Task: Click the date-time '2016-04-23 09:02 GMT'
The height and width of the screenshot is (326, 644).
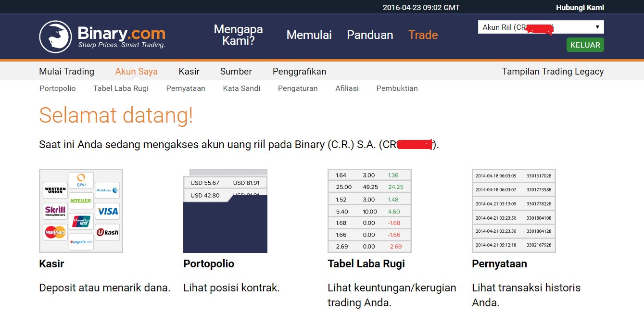Action: point(421,7)
